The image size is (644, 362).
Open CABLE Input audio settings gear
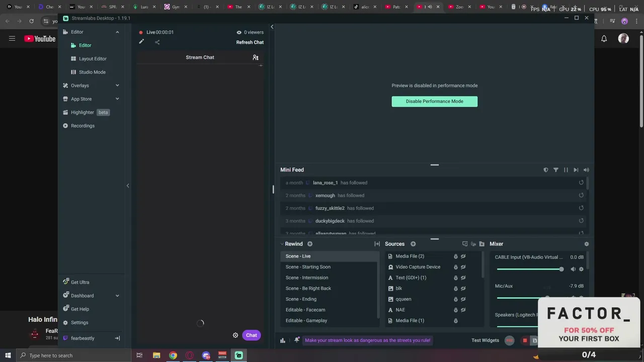point(581,269)
